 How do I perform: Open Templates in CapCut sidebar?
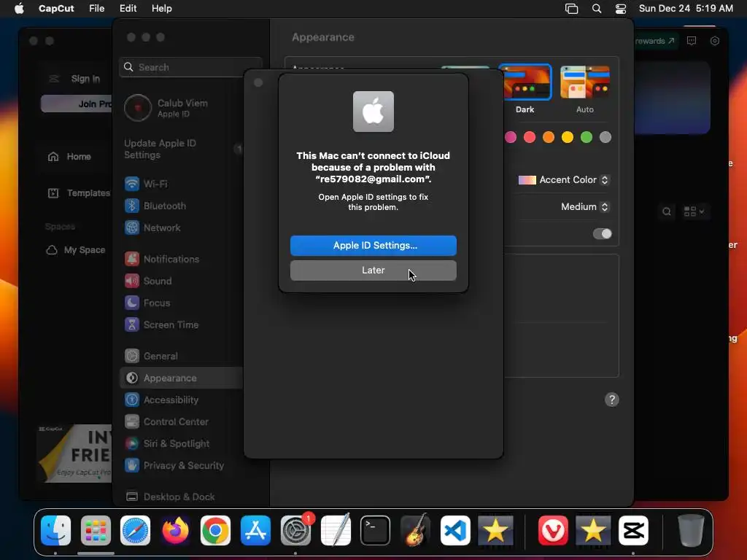pyautogui.click(x=79, y=192)
